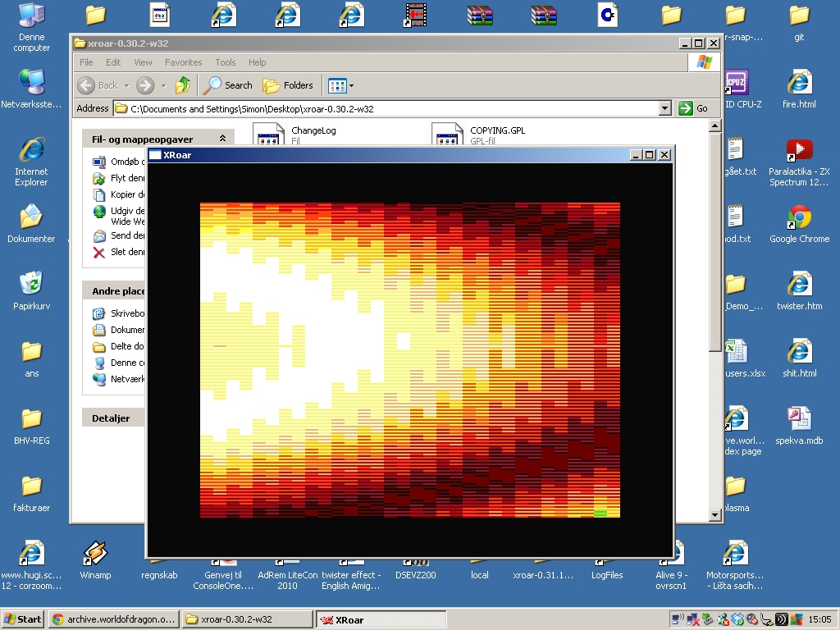Open the Favorites menu
Viewport: 840px width, 630px height.
(x=183, y=62)
